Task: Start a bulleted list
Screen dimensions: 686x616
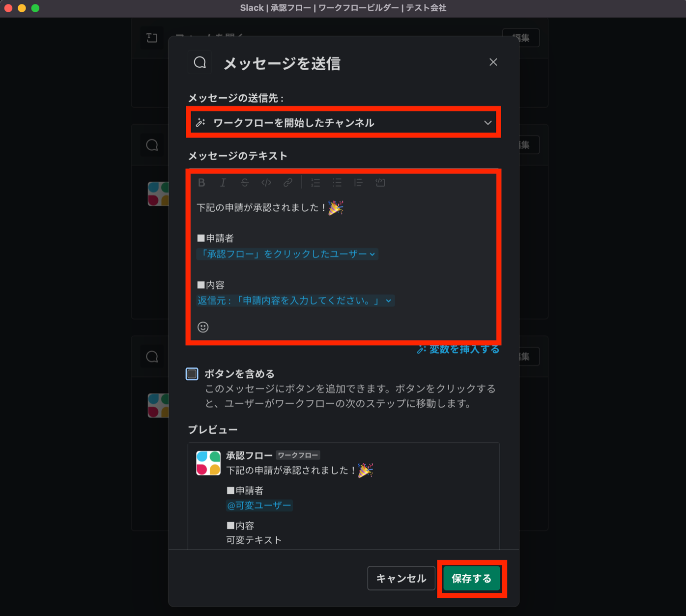Action: tap(337, 183)
